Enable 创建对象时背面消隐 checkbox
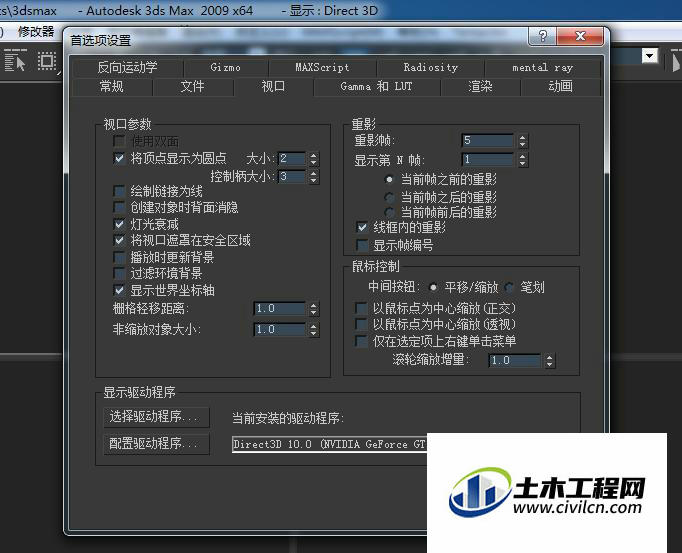Screen dimensions: 682x553 pos(119,207)
